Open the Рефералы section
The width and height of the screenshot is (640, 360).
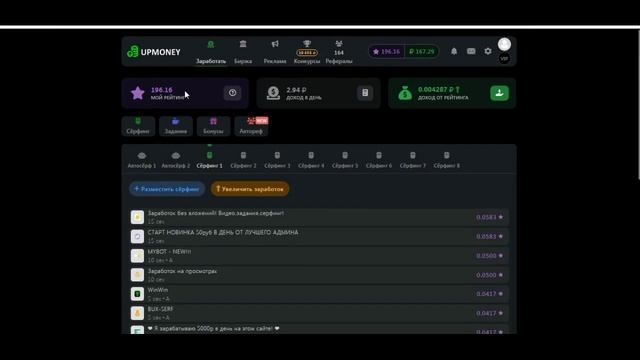point(339,52)
